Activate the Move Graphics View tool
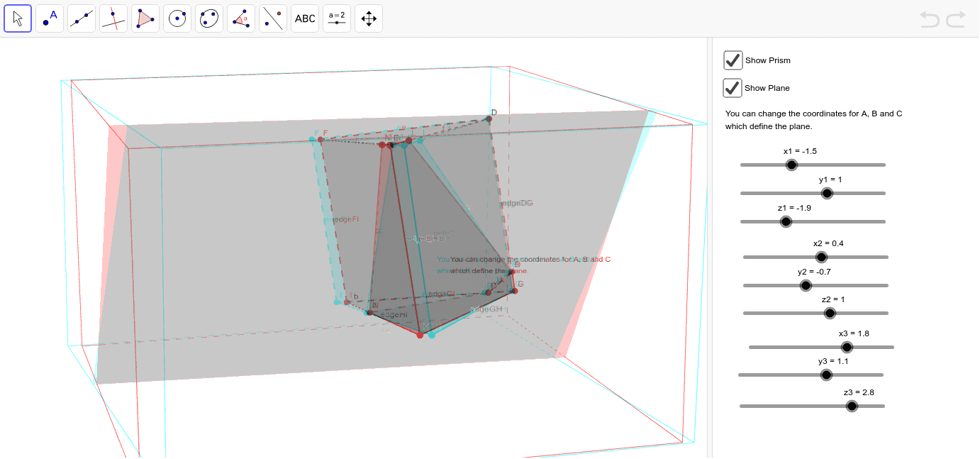The image size is (980, 459). (x=368, y=18)
